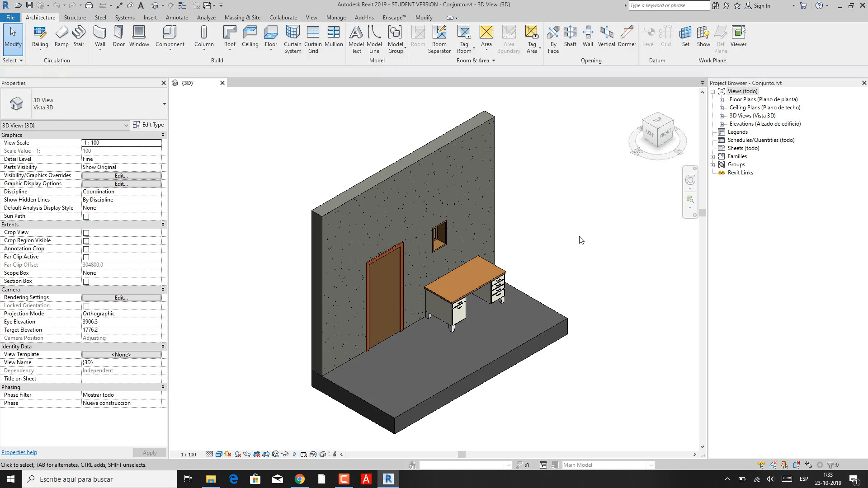Select the Wall tool in Build panel
This screenshot has height=488, width=868.
(100, 37)
